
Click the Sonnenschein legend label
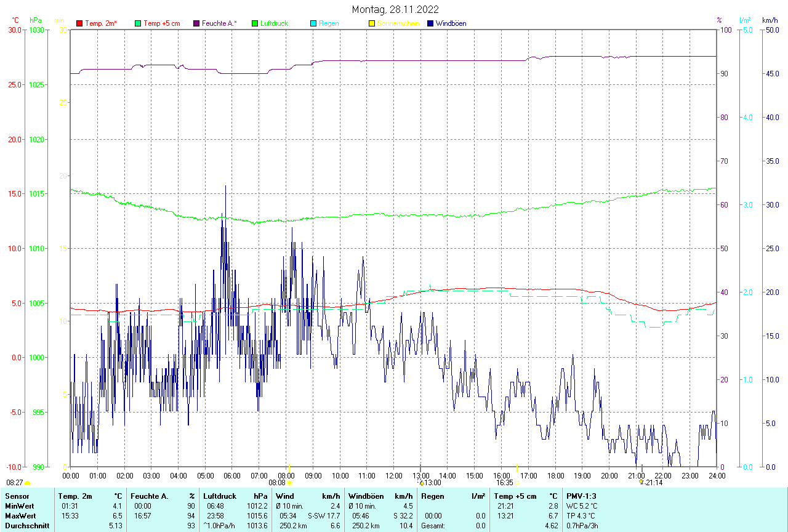(x=398, y=23)
